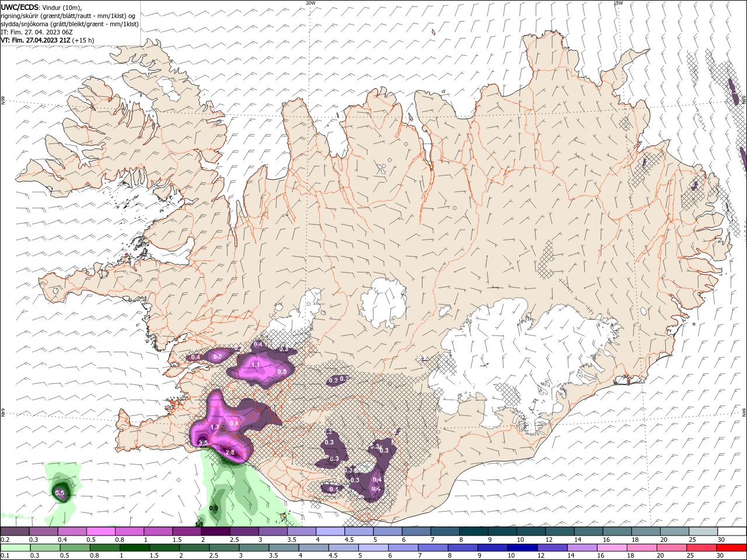Click the 2.8 value on the map
This screenshot has width=747, height=560.
(229, 452)
